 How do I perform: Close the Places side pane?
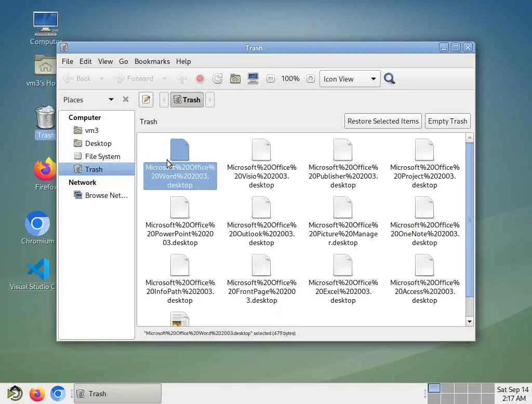[x=126, y=99]
